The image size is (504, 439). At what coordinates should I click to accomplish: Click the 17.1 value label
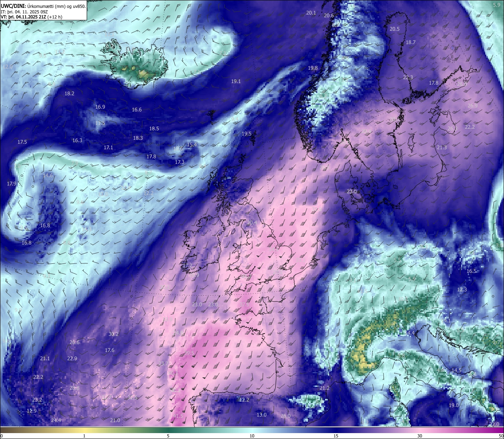108,148
